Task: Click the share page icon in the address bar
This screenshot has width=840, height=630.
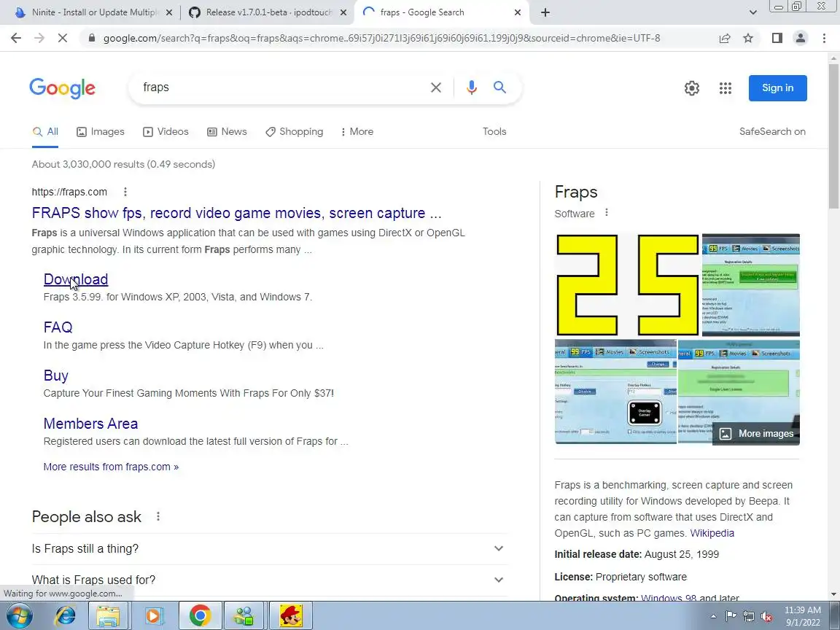Action: [x=725, y=38]
